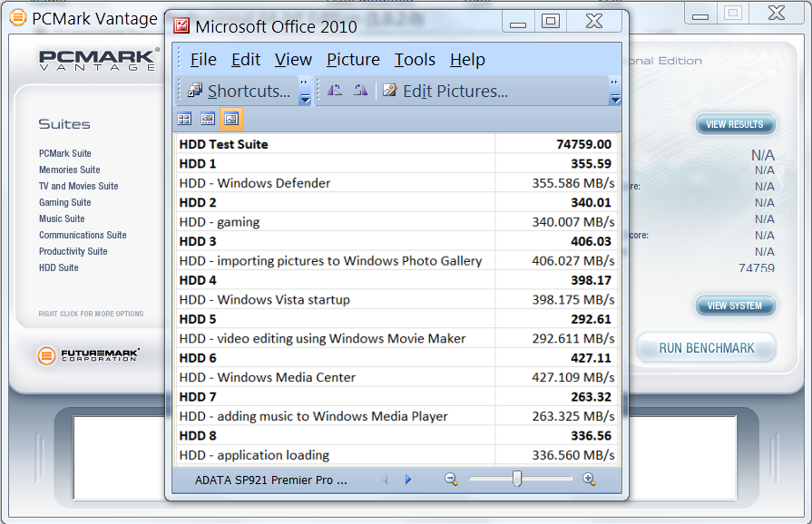The width and height of the screenshot is (812, 524).
Task: Click the Rotate Right icon in toolbar
Action: click(x=360, y=91)
